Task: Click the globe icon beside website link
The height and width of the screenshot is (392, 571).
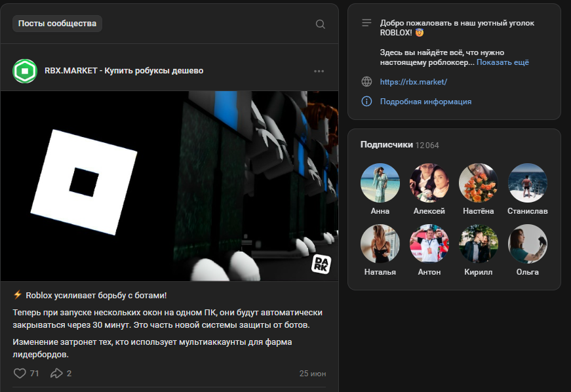Action: pos(366,82)
